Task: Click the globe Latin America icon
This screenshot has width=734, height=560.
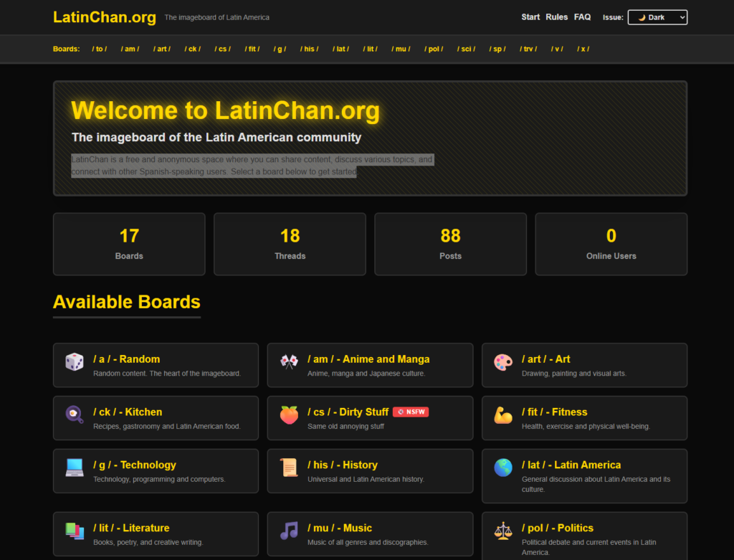Action: [503, 468]
